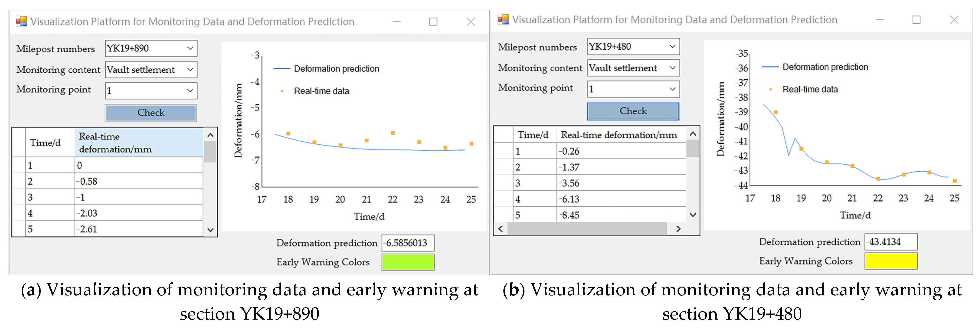The width and height of the screenshot is (980, 330).
Task: Click the right arrow of the YK19+480 table's horizontal scrollbar
Action: 678,229
